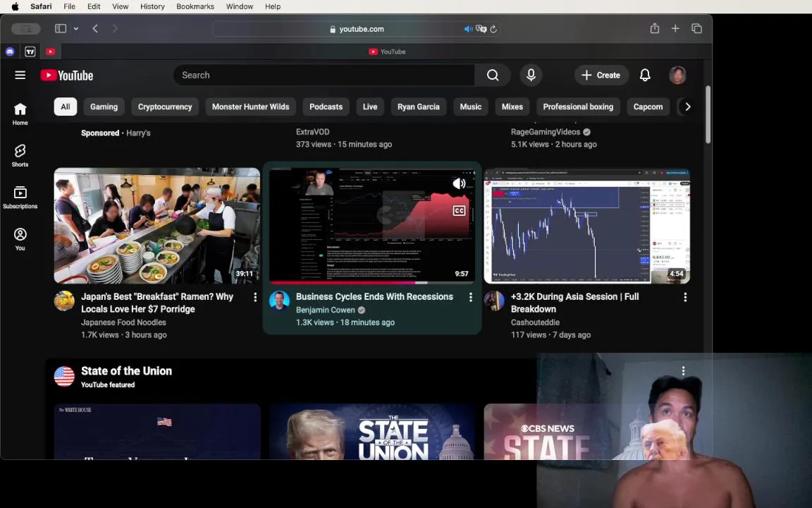Open the State of the Union thumbnail with Capitol
The width and height of the screenshot is (812, 508).
click(x=372, y=432)
